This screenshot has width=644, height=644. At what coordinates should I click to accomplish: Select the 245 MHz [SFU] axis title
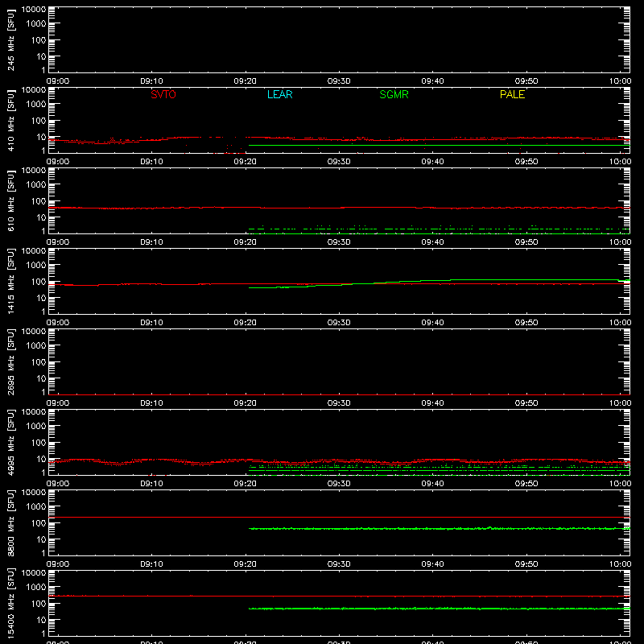[10, 40]
